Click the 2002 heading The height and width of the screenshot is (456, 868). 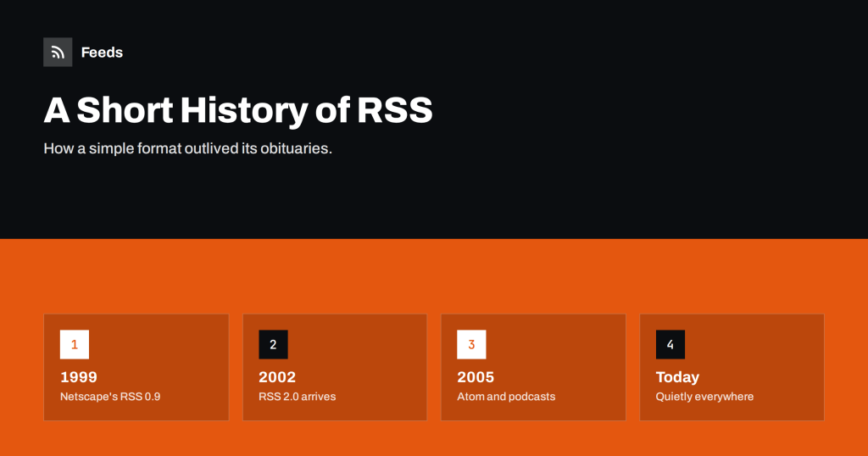277,377
